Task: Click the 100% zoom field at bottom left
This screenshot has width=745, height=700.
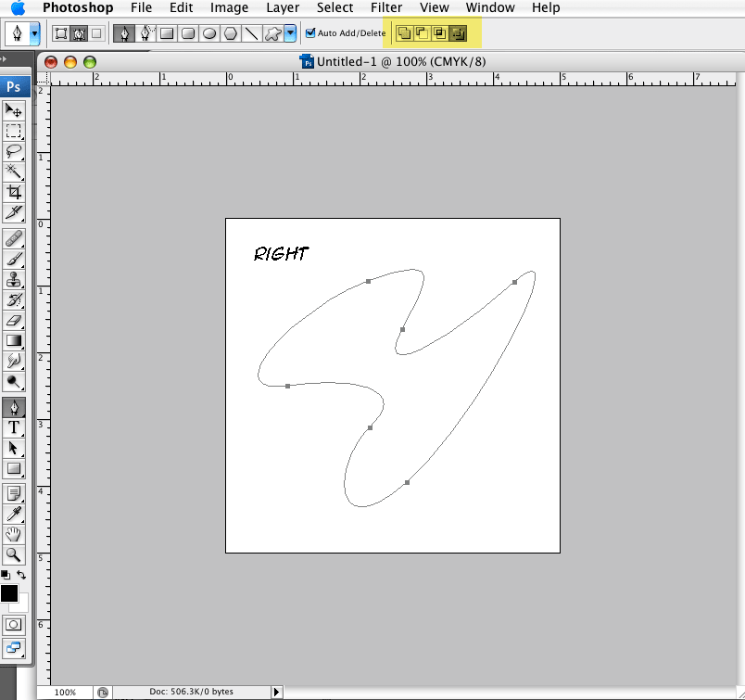Action: [67, 691]
